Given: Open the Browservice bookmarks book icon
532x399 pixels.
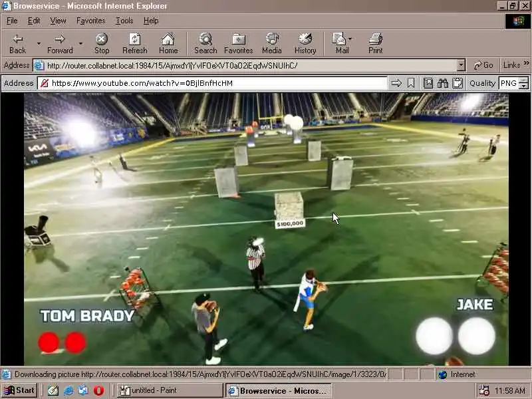Looking at the screenshot, I should [428, 83].
